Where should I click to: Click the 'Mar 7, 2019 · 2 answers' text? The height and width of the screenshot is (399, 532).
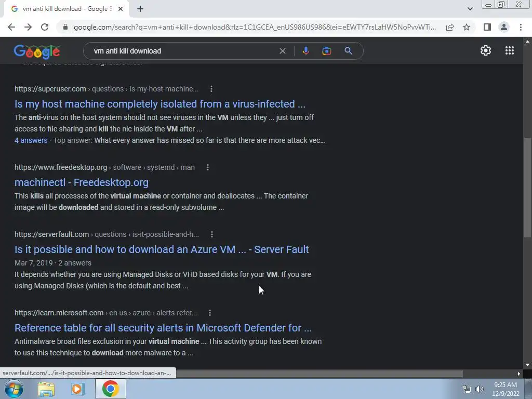[x=53, y=263]
